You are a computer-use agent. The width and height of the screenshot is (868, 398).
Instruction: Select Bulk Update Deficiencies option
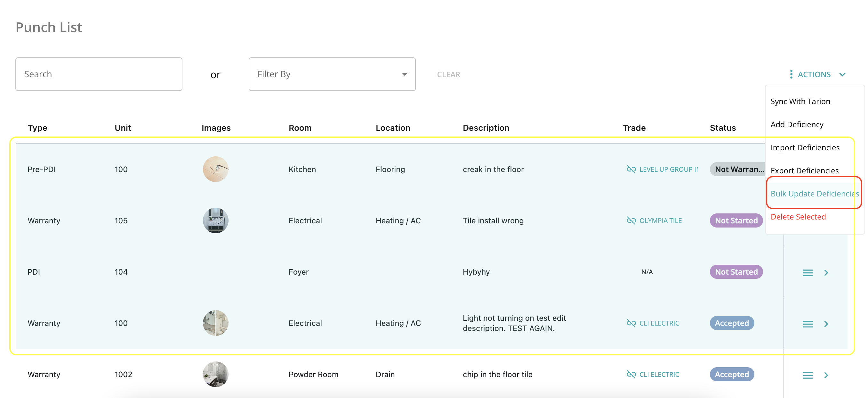click(815, 194)
